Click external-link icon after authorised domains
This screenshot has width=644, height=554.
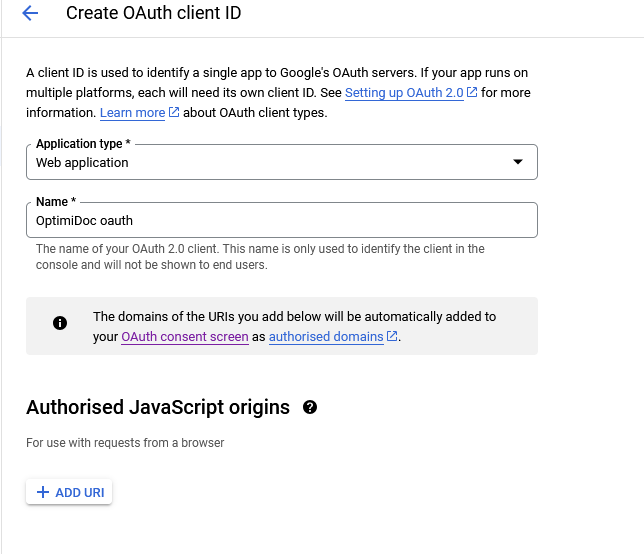click(392, 336)
